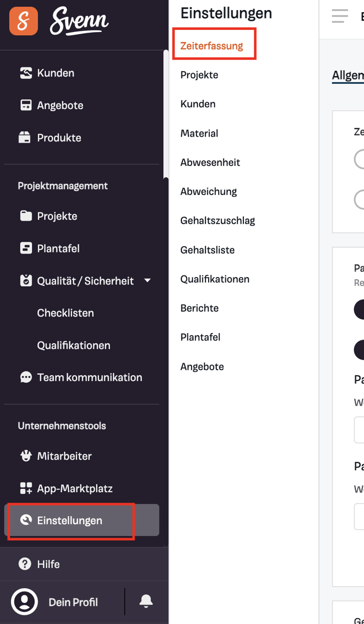Viewport: 364px width, 624px height.
Task: Open Team kommunikation via the chat bubble icon
Action: pos(26,377)
